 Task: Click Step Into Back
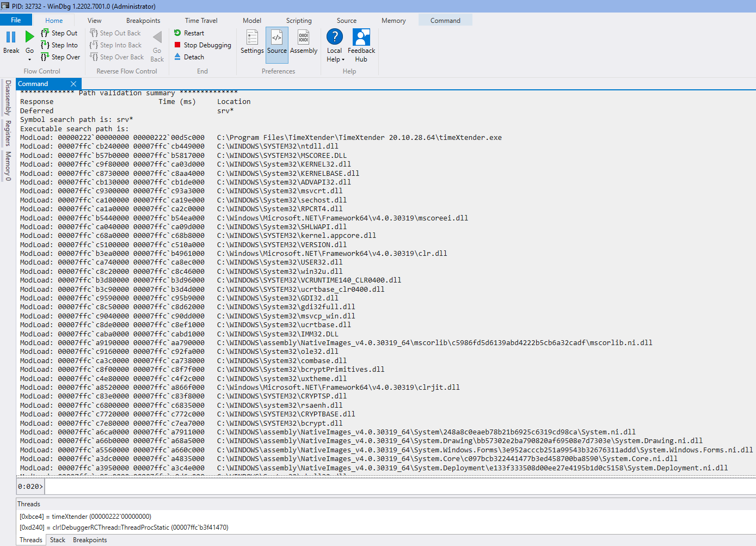point(116,45)
